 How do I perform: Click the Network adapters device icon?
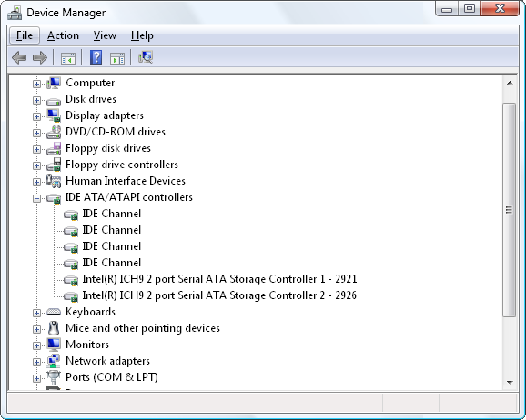pyautogui.click(x=54, y=361)
